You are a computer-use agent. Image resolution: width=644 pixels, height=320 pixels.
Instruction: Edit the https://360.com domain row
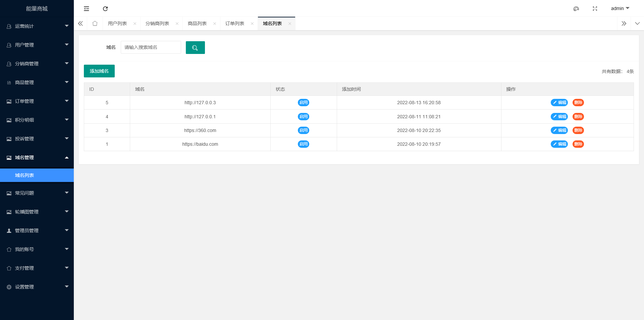pyautogui.click(x=559, y=130)
